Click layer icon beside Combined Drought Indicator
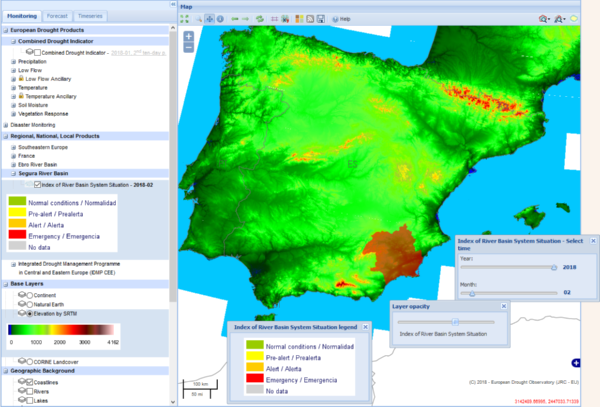600x407 pixels. 29,52
